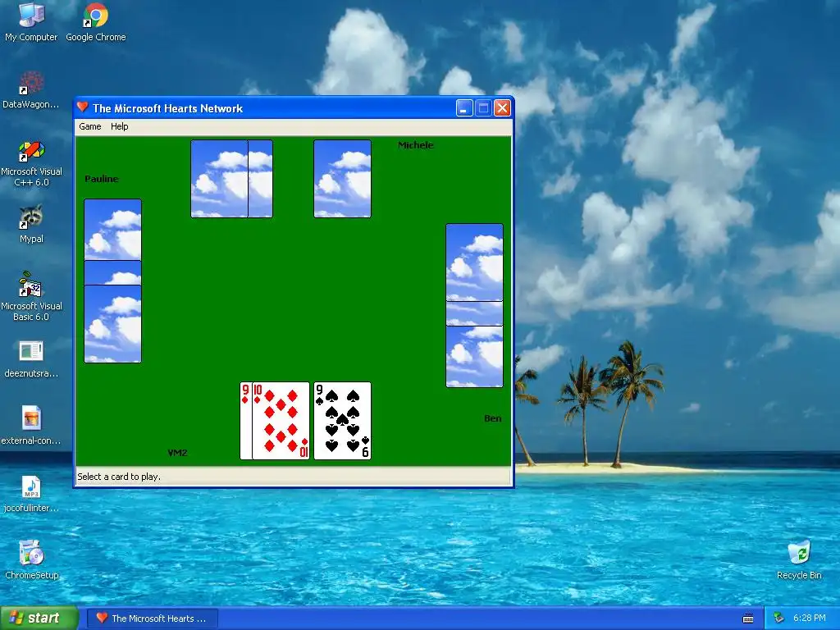Screen dimensions: 840x630
Task: Select Microsoft Visual C++ 6.0 shortcut
Action: (31, 163)
